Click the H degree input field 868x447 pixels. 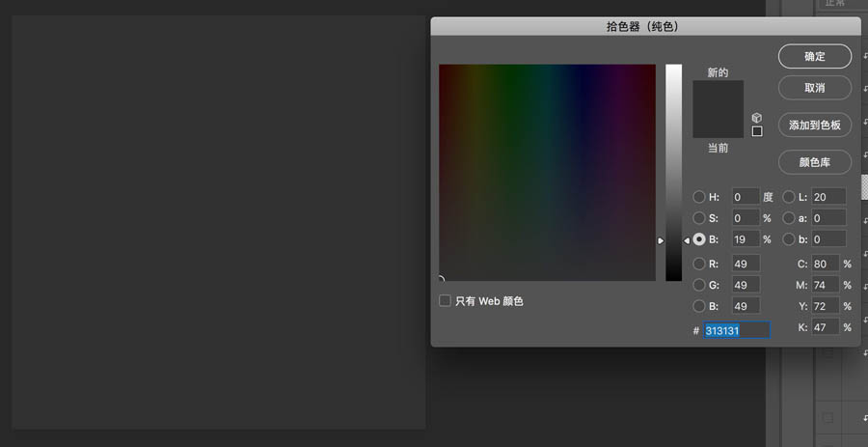pos(746,197)
